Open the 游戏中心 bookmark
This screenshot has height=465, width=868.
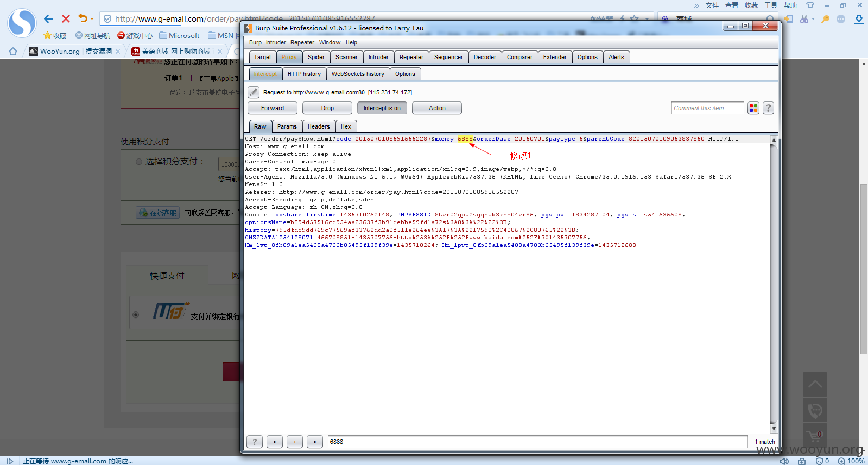tap(135, 35)
